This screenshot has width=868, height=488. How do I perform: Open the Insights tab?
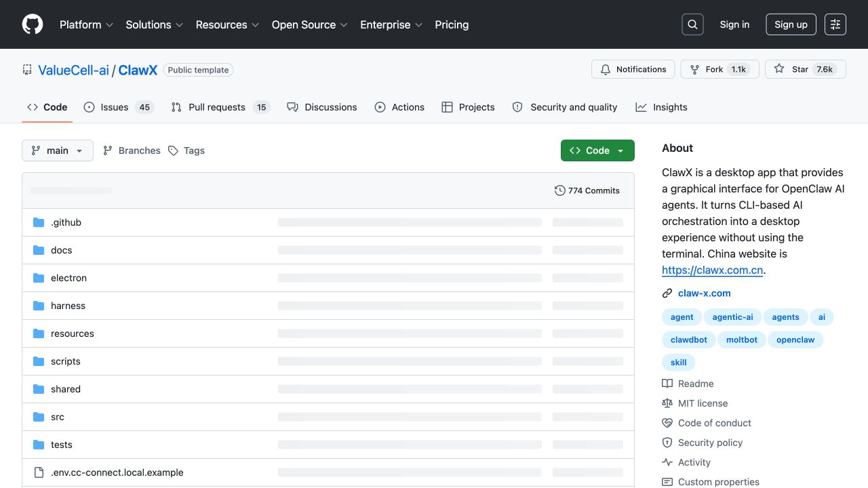pyautogui.click(x=661, y=107)
